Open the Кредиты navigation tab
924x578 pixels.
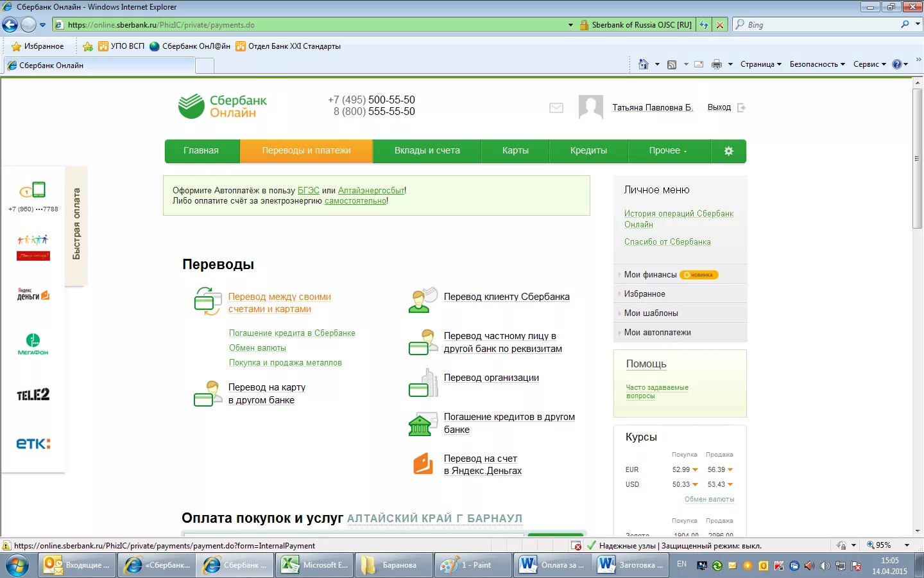coord(588,151)
